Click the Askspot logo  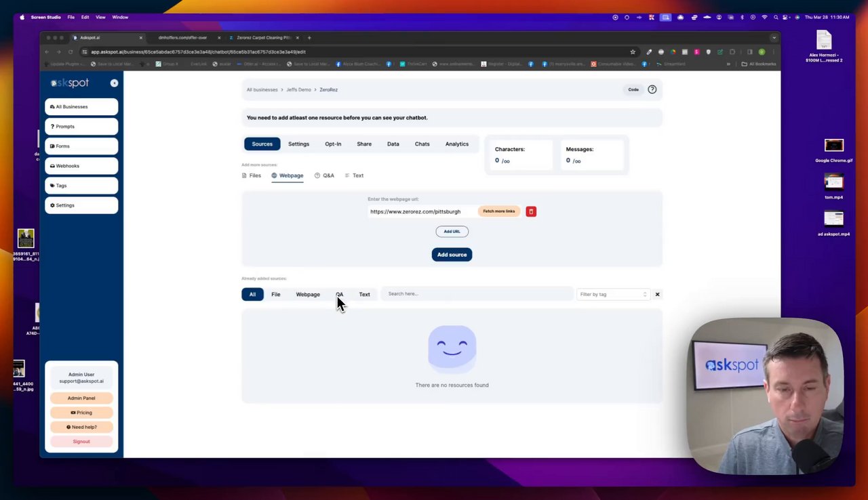point(70,83)
